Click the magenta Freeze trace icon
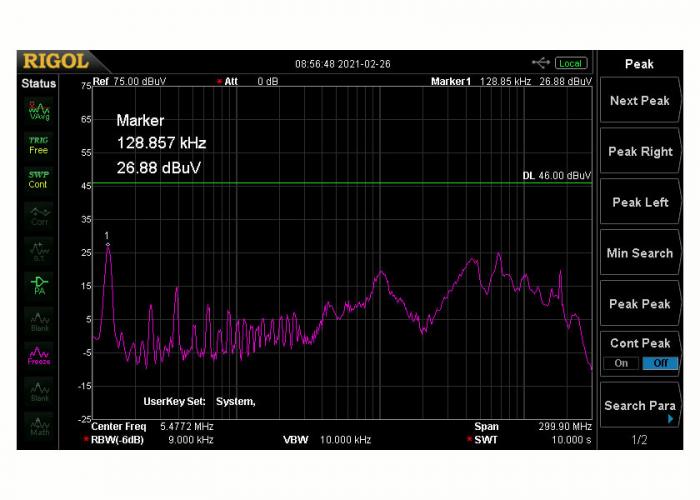The width and height of the screenshot is (700, 500). 38,355
